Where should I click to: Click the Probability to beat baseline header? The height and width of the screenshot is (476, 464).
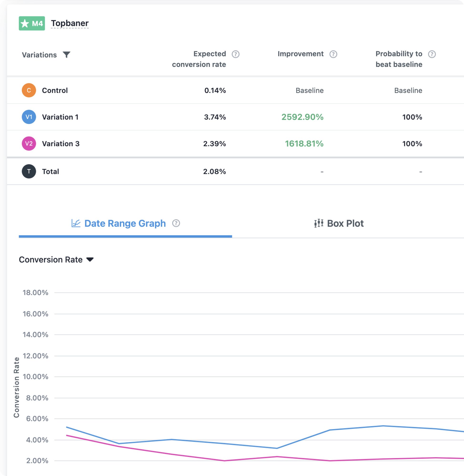399,59
